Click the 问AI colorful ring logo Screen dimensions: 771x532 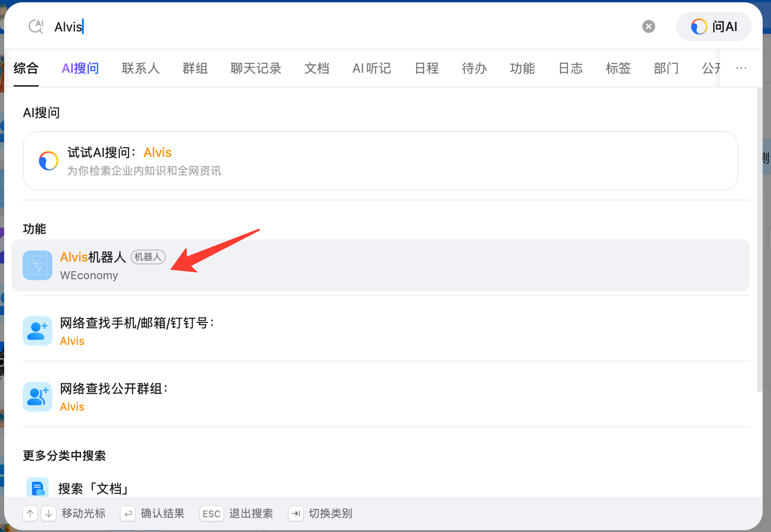[699, 26]
